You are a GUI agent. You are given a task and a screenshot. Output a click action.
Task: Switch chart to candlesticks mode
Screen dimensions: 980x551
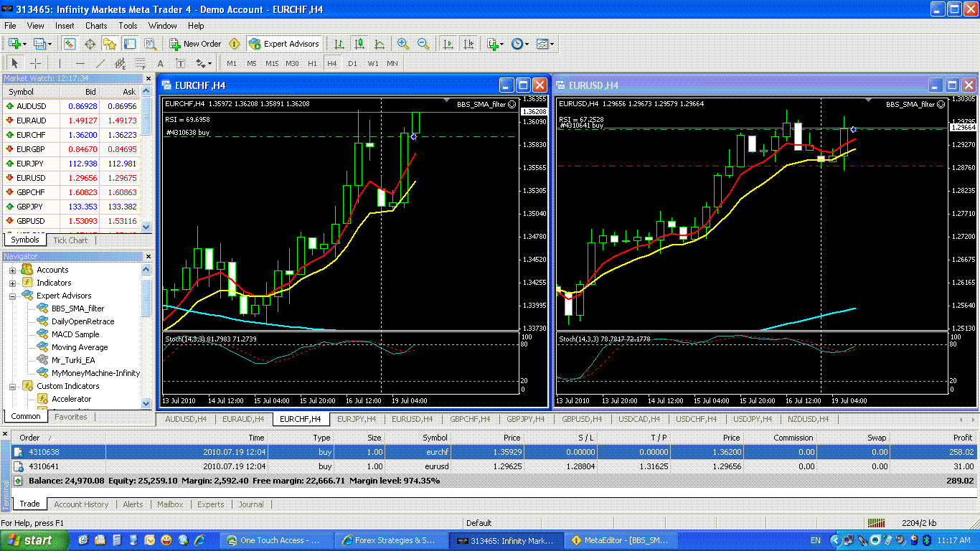(x=359, y=44)
